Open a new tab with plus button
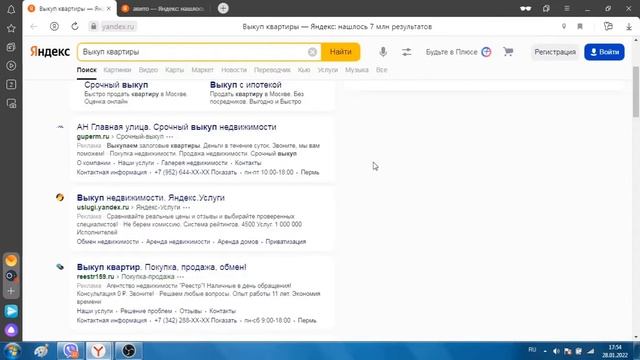 pos(223,8)
